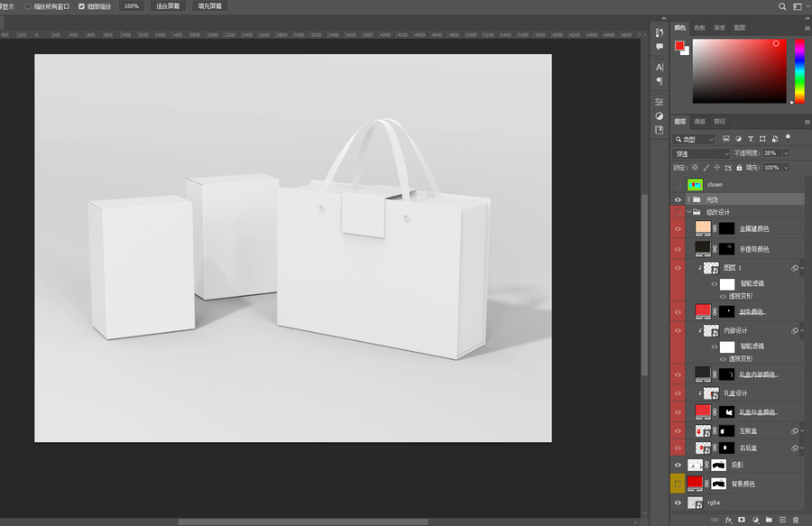Show the 背景颜色 layer

click(x=678, y=484)
